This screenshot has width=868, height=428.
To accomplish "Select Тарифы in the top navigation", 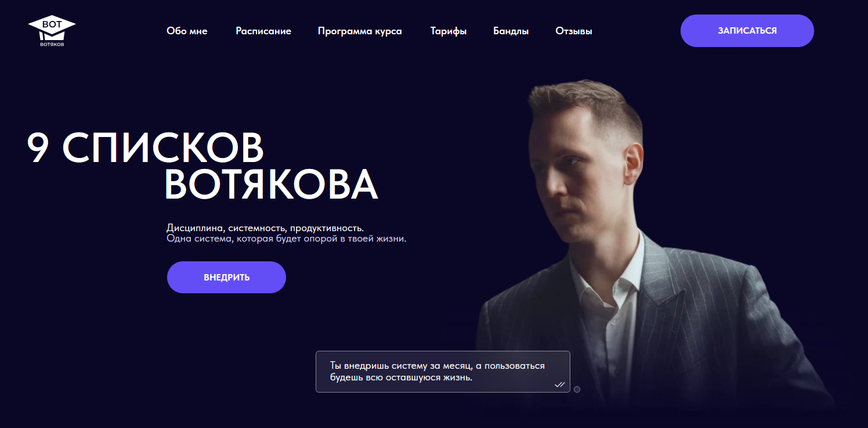I will tap(449, 31).
